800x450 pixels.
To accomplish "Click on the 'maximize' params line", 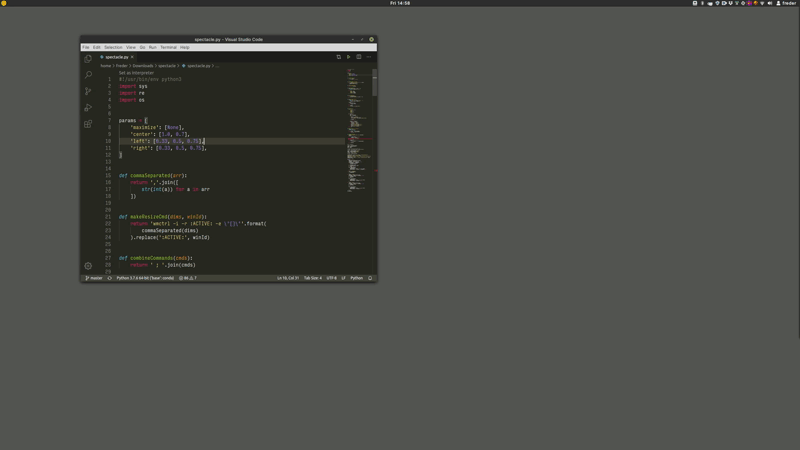I will click(157, 128).
